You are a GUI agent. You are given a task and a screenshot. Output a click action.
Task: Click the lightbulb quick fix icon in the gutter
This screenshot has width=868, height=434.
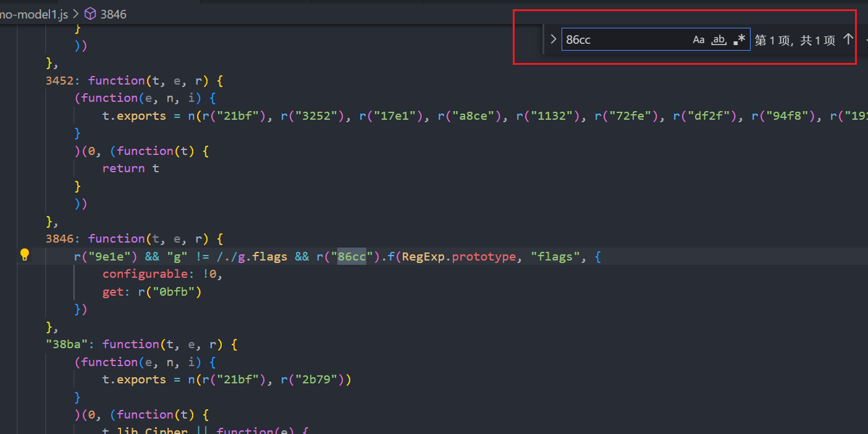click(25, 254)
